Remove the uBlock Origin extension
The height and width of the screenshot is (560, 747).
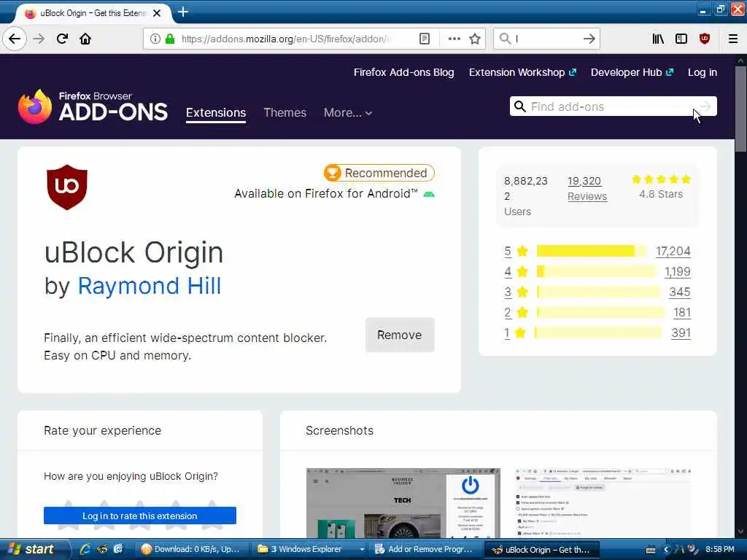(x=400, y=335)
